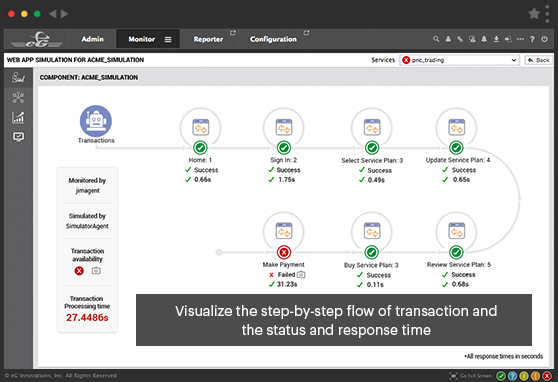Expand the Monitor tab hamburger menu
Image resolution: width=558 pixels, height=382 pixels.
(168, 40)
